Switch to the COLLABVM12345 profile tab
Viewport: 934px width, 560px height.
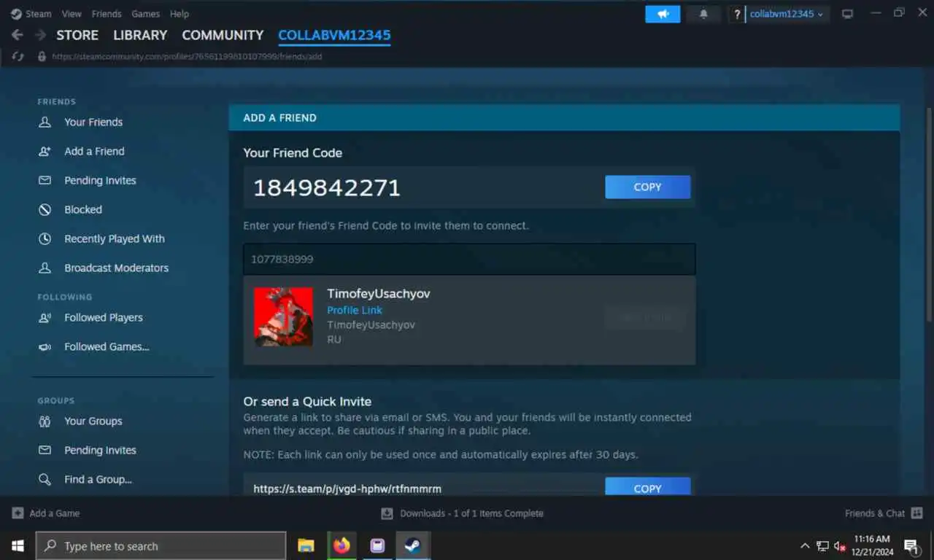tap(334, 35)
